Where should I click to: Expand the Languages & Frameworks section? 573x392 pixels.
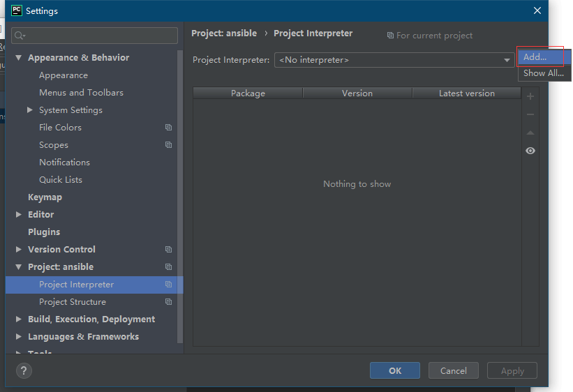coord(19,336)
